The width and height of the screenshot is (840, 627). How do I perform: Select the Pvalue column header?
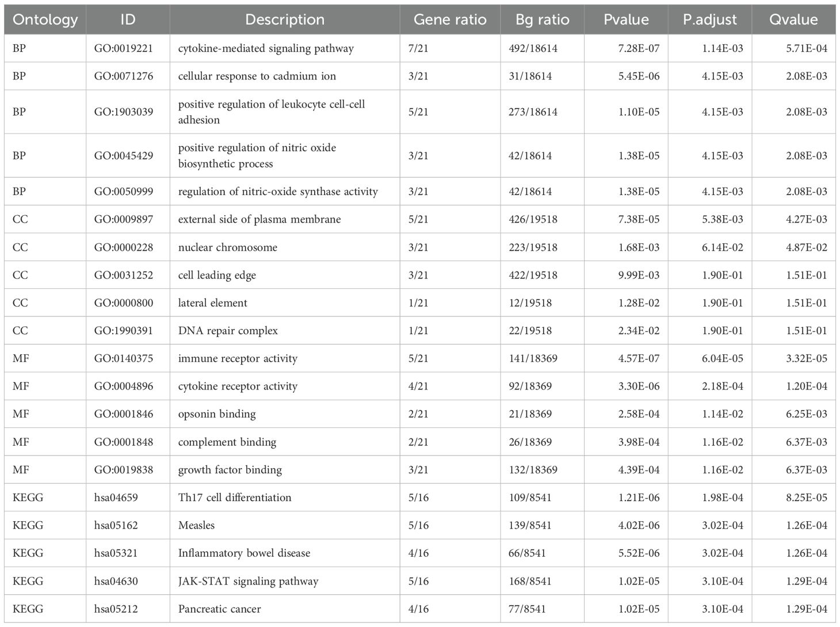[626, 20]
